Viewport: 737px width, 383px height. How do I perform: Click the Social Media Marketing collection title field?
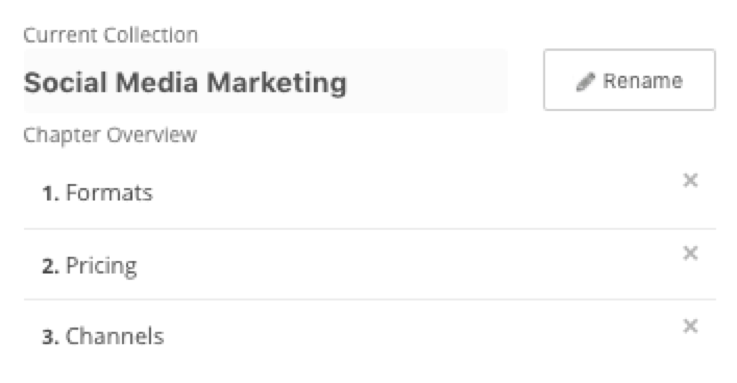point(266,81)
